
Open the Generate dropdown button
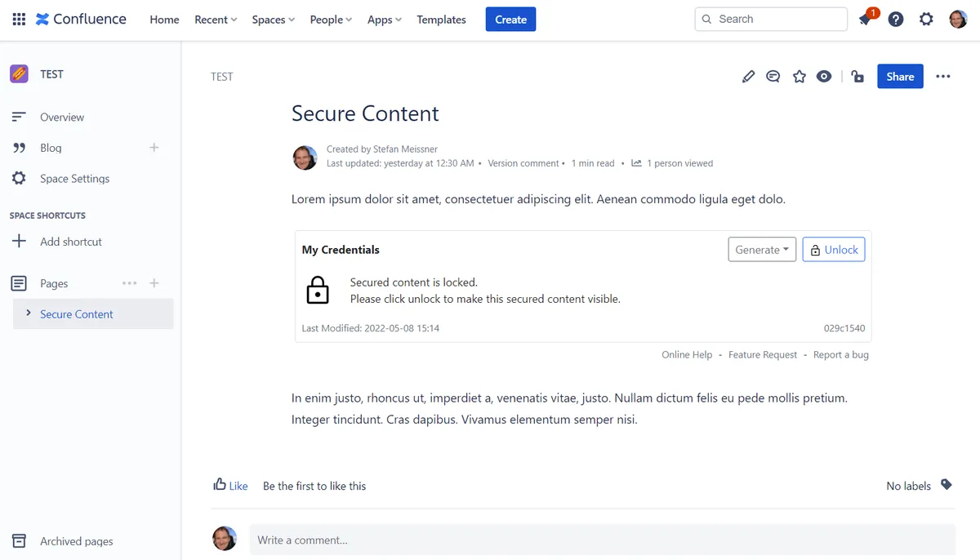(x=762, y=250)
